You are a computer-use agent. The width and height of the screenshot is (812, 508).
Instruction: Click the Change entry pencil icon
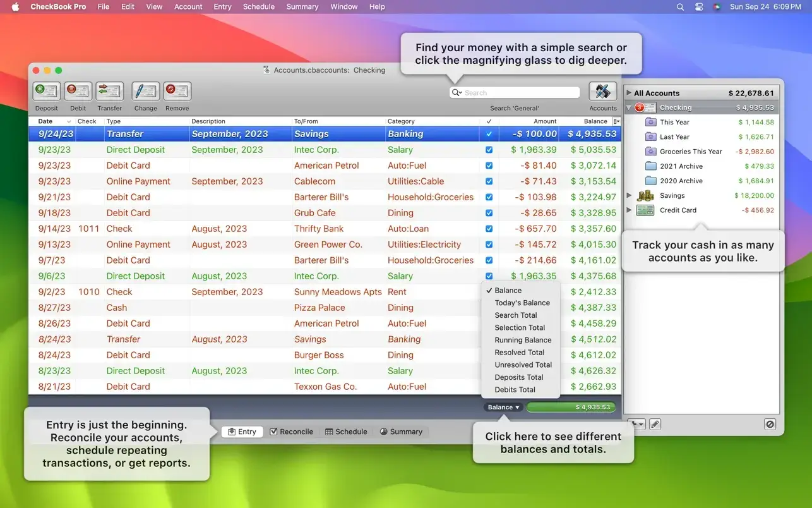click(x=145, y=92)
